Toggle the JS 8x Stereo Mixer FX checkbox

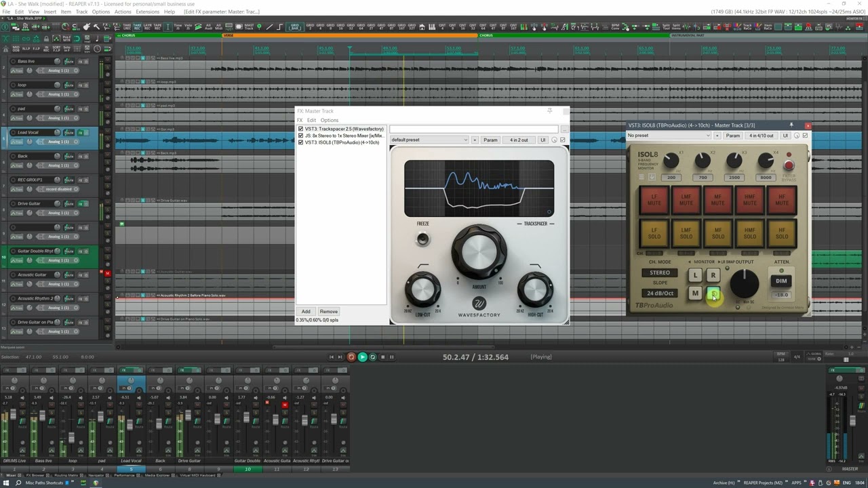pyautogui.click(x=301, y=136)
